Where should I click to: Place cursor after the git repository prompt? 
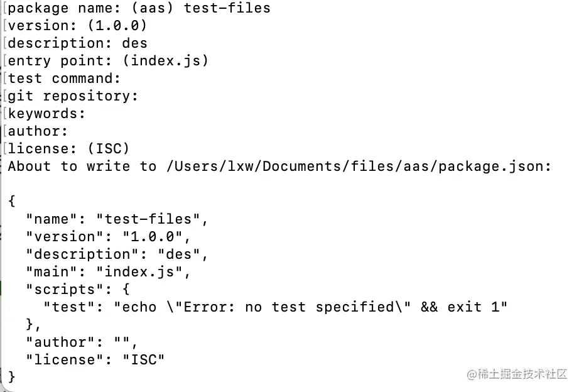pyautogui.click(x=142, y=96)
